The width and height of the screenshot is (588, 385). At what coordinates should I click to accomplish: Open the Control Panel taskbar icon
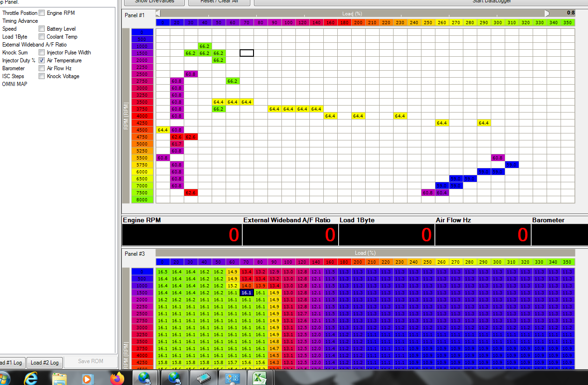[x=232, y=378]
